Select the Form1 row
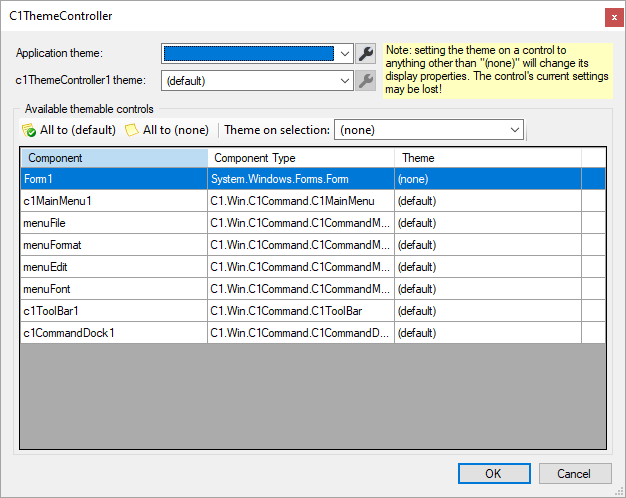 (114, 178)
